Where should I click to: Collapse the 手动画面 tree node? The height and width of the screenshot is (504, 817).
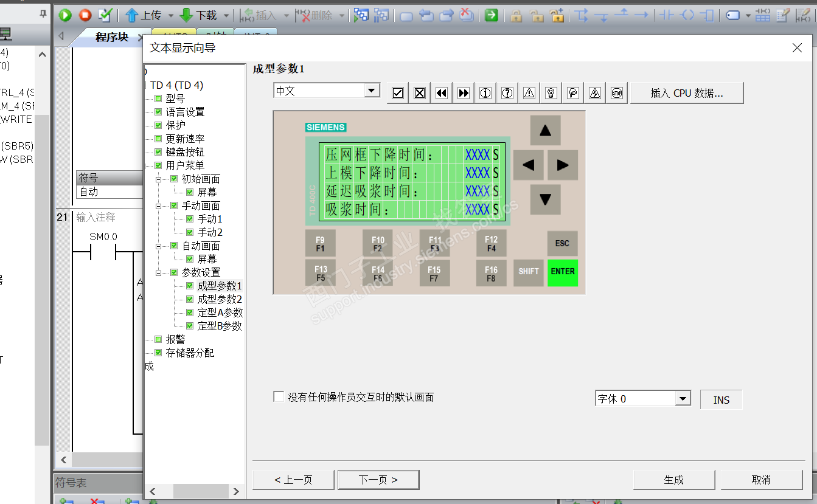pos(159,205)
